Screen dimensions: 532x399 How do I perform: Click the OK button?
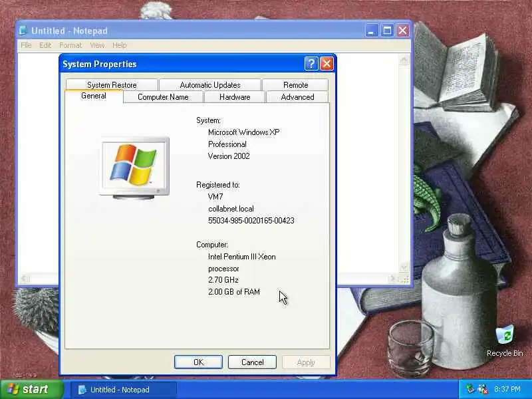(198, 362)
